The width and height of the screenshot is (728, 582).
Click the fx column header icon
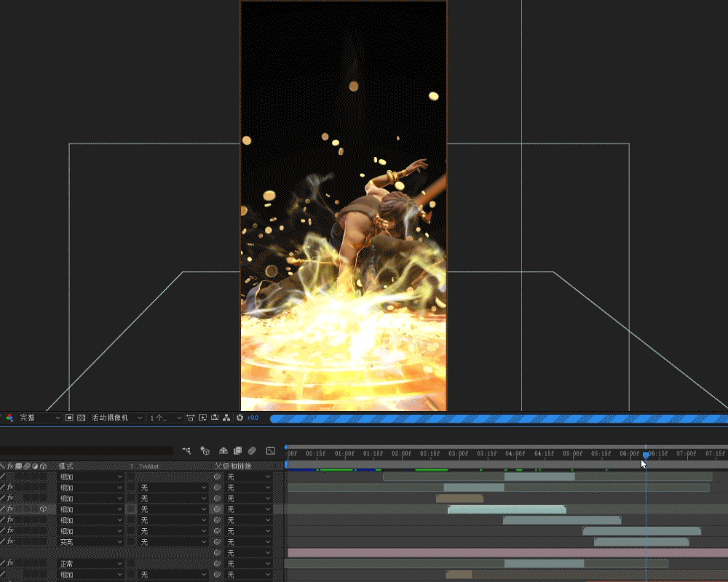[x=10, y=466]
